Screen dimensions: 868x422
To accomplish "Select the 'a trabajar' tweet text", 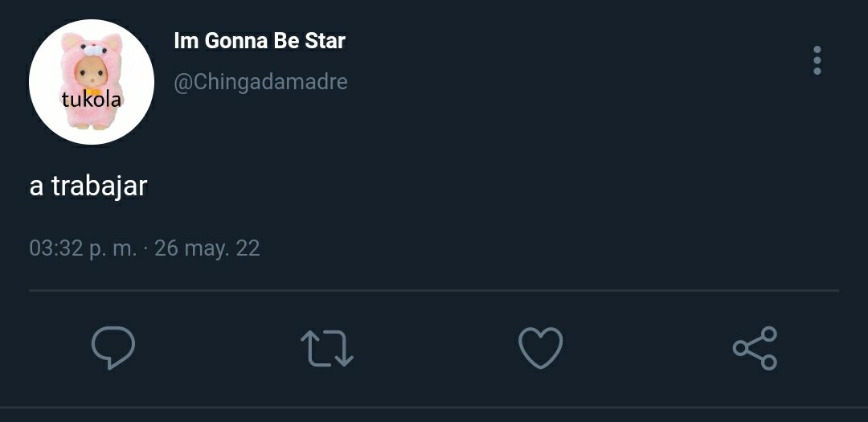I will (88, 186).
